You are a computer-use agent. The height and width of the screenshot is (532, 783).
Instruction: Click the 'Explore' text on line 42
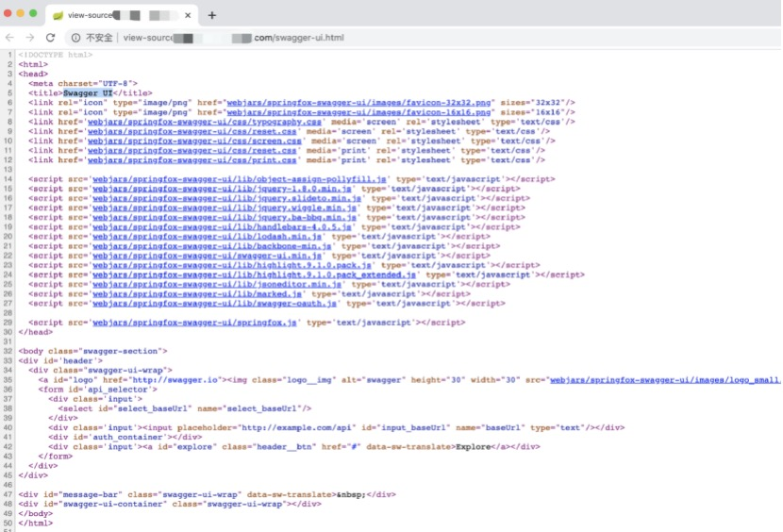(x=473, y=446)
